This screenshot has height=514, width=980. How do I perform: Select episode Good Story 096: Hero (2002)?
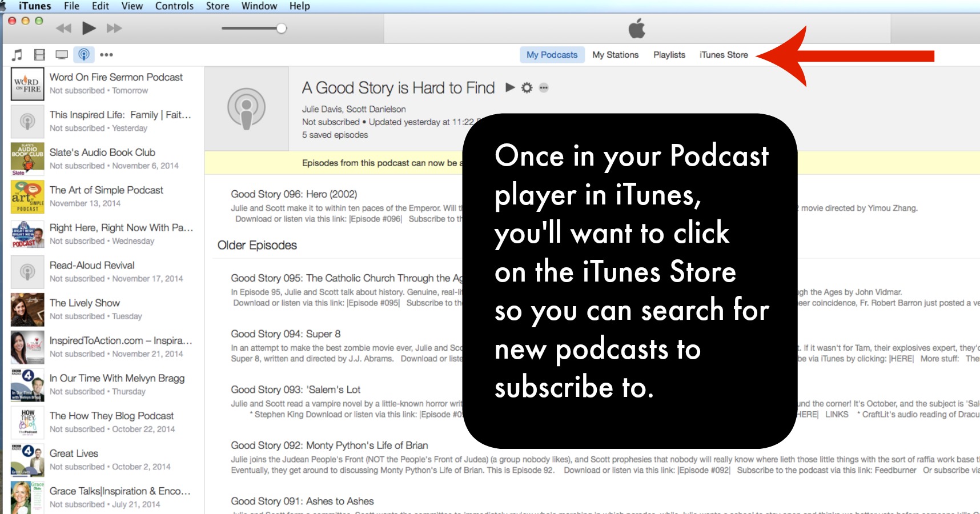tap(294, 194)
